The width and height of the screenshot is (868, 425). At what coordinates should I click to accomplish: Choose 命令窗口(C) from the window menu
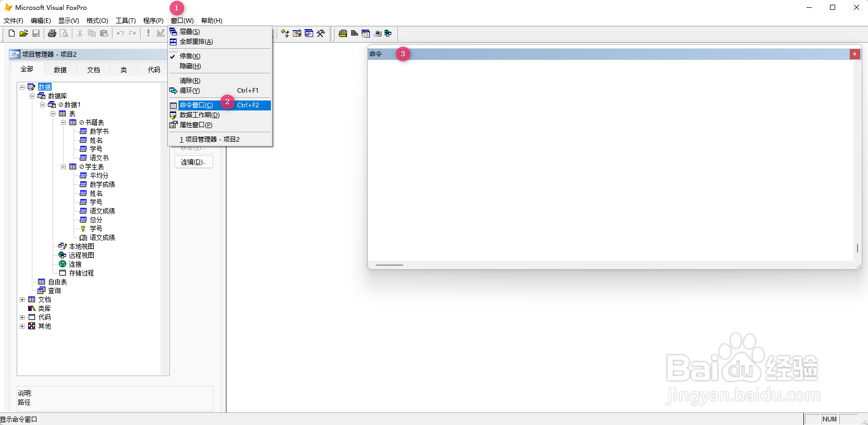click(x=219, y=105)
